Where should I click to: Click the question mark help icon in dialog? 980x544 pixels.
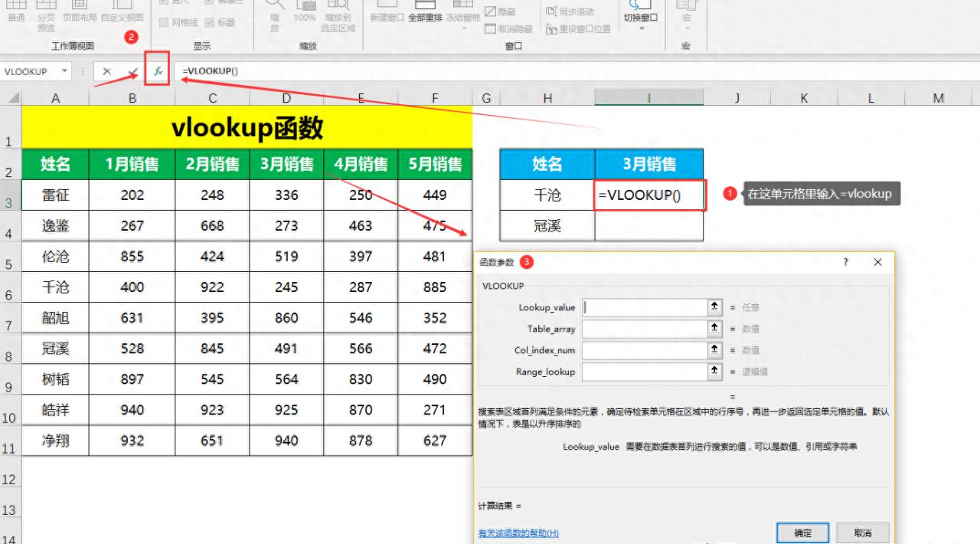846,262
